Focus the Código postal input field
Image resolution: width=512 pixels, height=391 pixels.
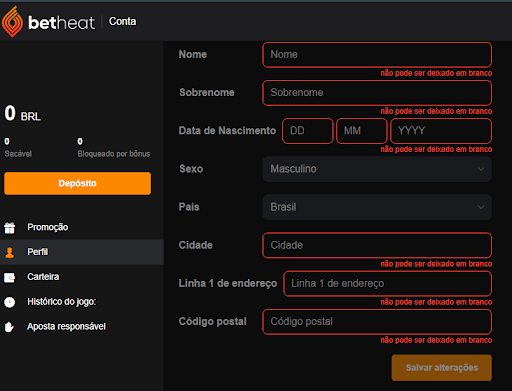[x=377, y=322]
